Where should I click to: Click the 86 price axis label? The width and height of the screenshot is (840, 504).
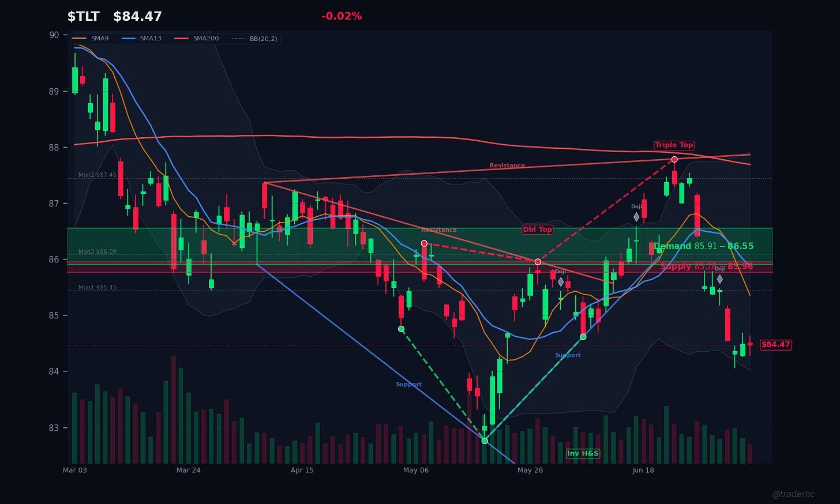coord(54,259)
